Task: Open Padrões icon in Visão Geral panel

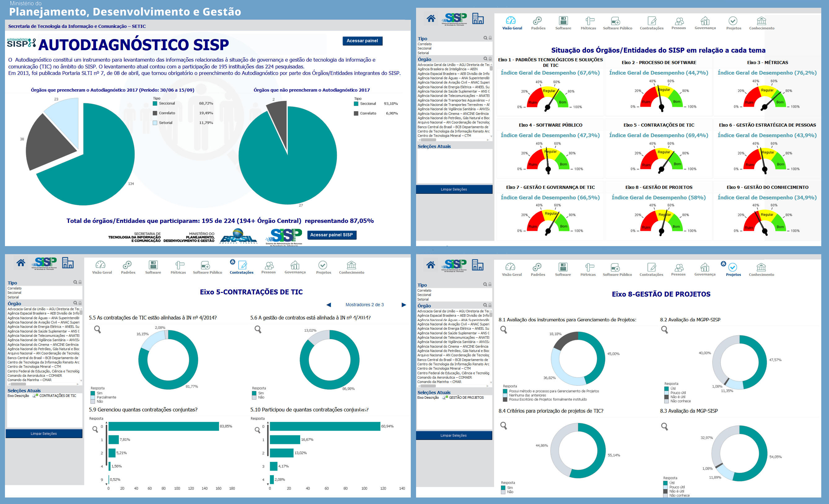Action: 537,20
